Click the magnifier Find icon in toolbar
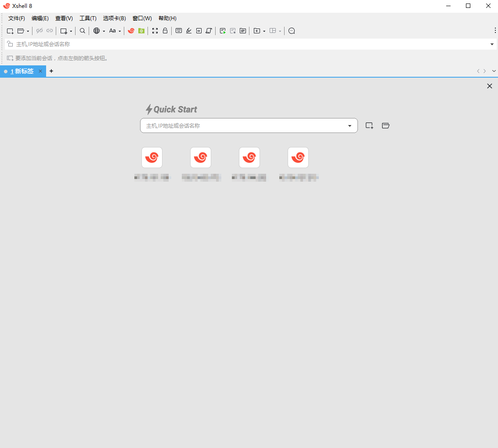 (x=83, y=31)
